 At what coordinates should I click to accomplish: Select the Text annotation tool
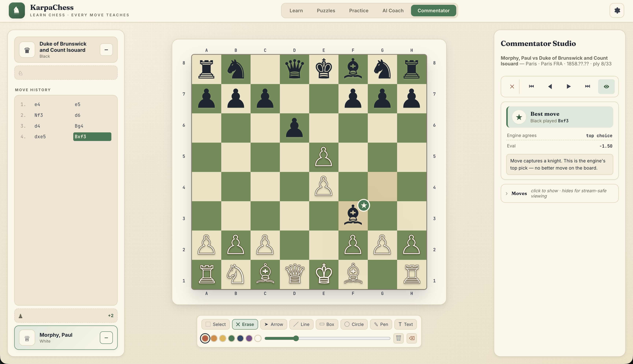[x=405, y=324]
